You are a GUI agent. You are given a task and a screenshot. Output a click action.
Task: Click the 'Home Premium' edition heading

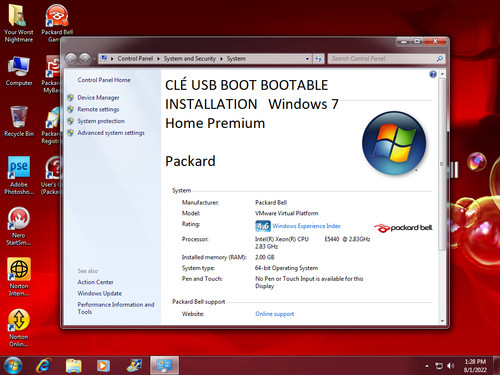pyautogui.click(x=215, y=123)
